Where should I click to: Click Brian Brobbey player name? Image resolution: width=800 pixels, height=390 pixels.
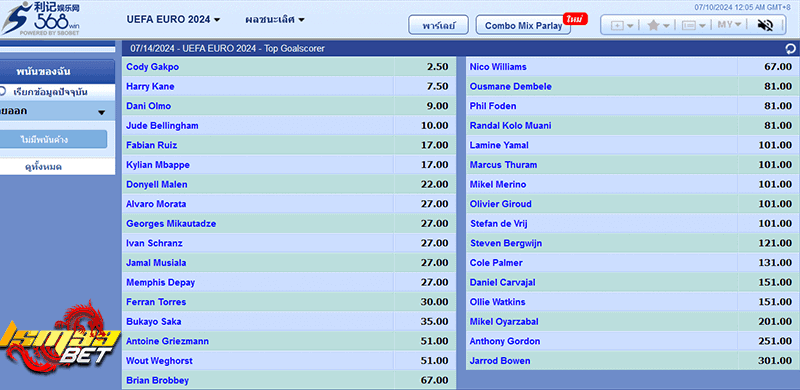(157, 380)
